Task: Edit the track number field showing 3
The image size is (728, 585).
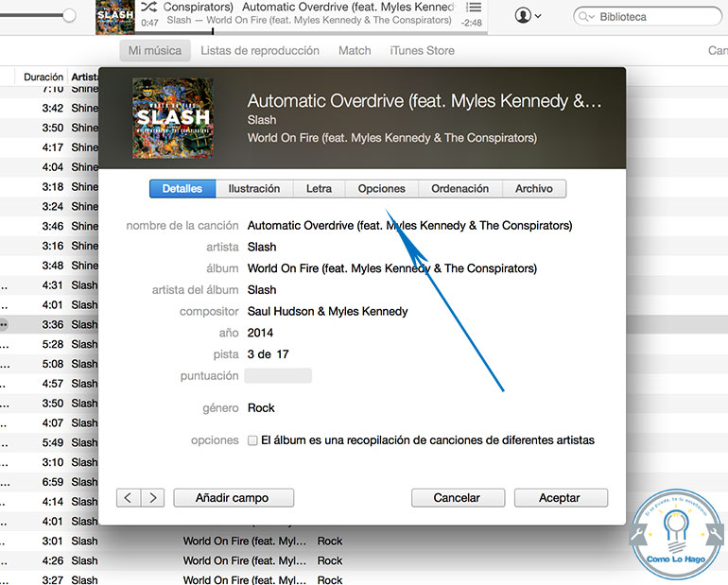Action: coord(251,354)
